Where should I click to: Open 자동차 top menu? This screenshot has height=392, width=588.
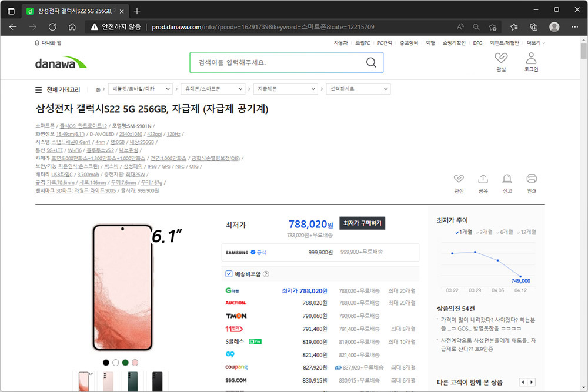point(340,43)
